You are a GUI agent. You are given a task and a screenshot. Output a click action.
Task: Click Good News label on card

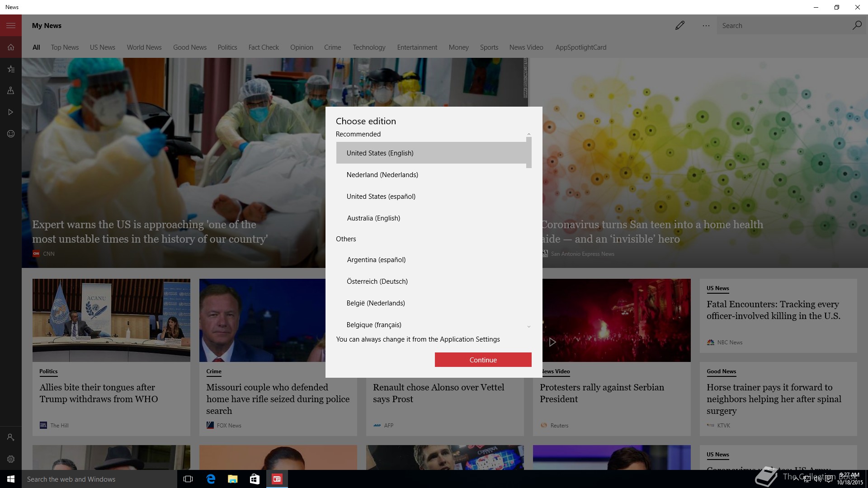tap(721, 371)
